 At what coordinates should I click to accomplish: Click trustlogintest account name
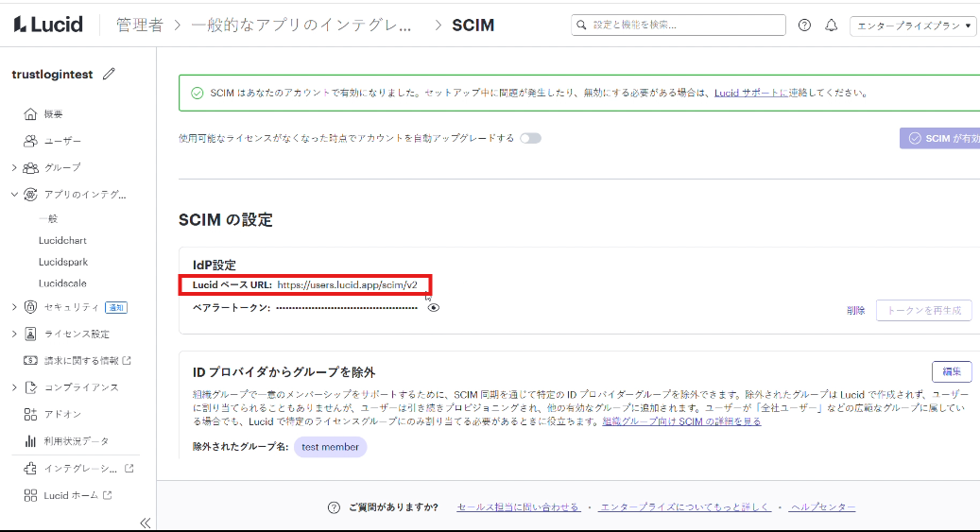point(52,75)
